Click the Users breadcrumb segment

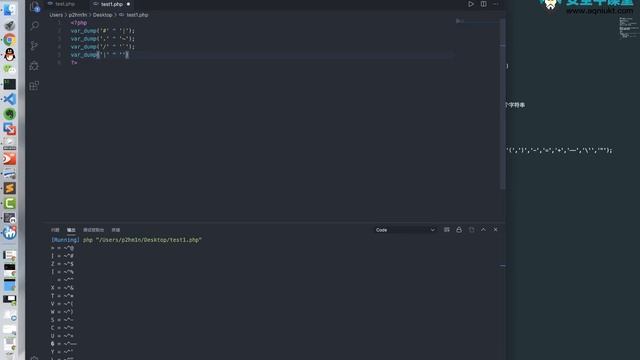pyautogui.click(x=56, y=15)
